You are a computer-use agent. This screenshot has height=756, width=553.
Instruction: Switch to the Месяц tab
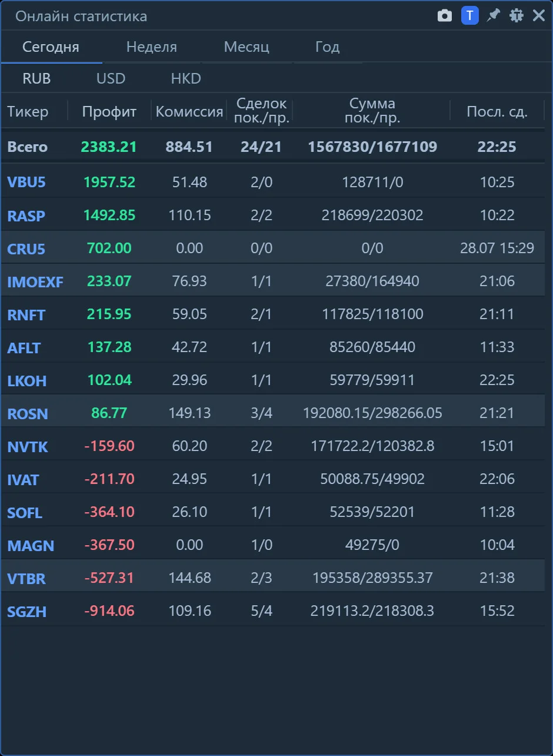pyautogui.click(x=246, y=47)
